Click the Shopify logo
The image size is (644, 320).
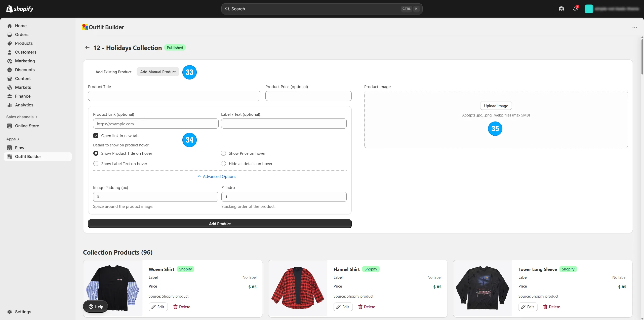click(x=20, y=9)
